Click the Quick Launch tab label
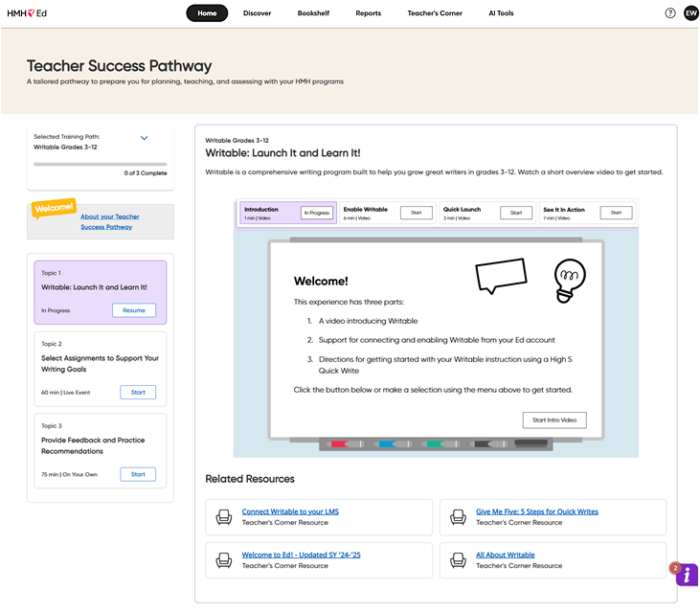 tap(463, 210)
